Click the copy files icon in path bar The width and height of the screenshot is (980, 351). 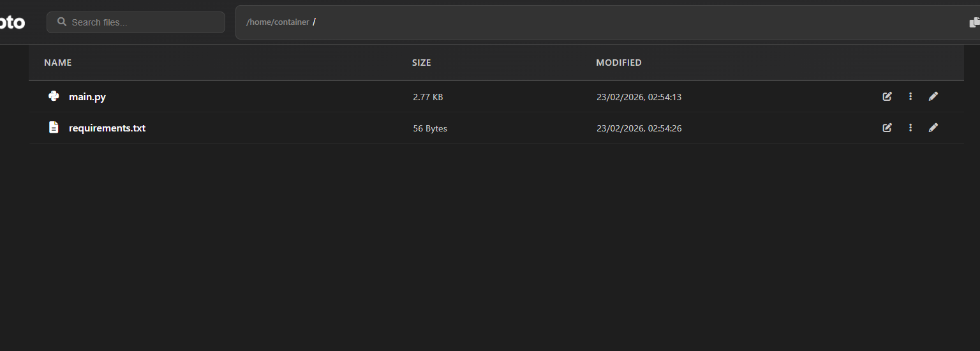pyautogui.click(x=974, y=23)
